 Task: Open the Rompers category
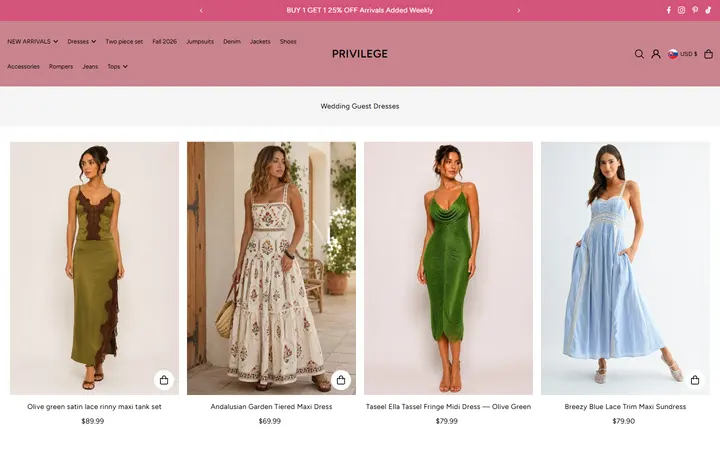click(61, 67)
